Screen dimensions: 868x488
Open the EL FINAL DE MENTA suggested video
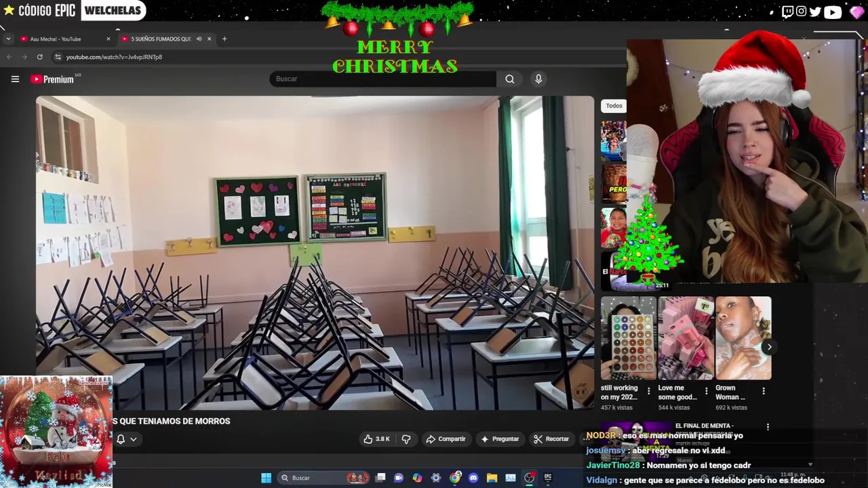pos(704,426)
